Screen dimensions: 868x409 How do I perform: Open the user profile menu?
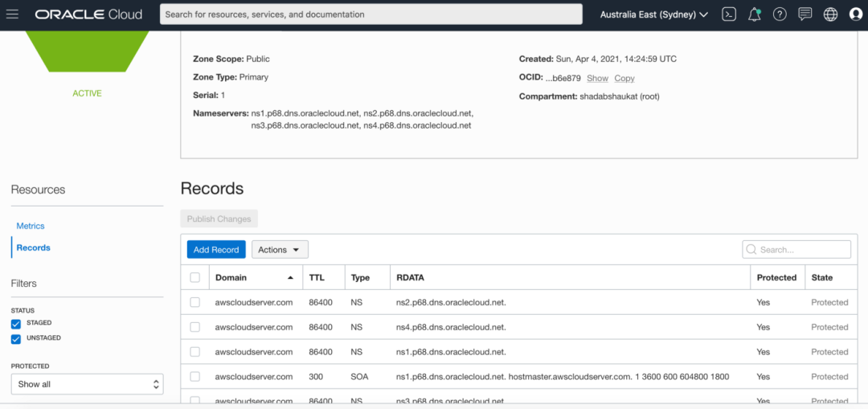click(x=856, y=15)
